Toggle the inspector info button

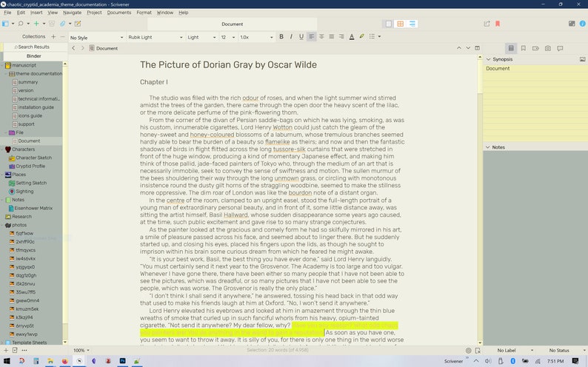coord(582,24)
